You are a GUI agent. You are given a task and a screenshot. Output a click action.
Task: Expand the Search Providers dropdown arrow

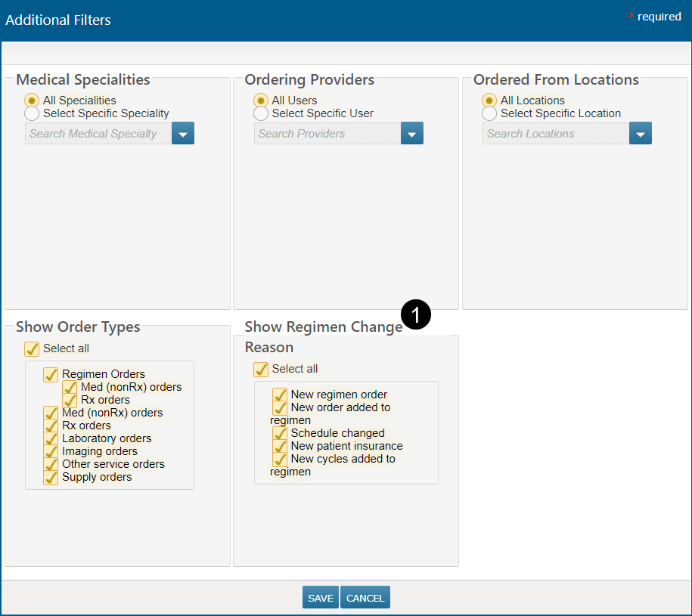[411, 134]
